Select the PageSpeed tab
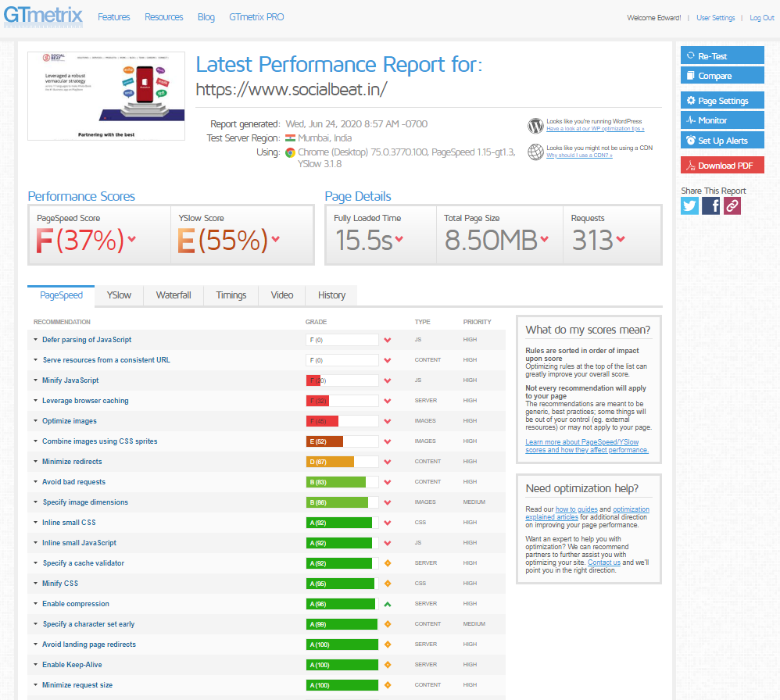The width and height of the screenshot is (780, 700). tap(61, 295)
